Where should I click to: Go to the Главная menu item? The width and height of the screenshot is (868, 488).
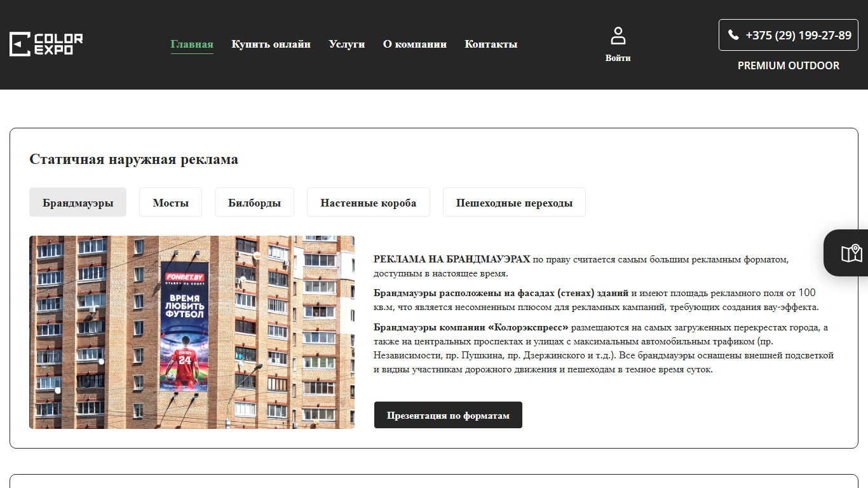tap(192, 44)
